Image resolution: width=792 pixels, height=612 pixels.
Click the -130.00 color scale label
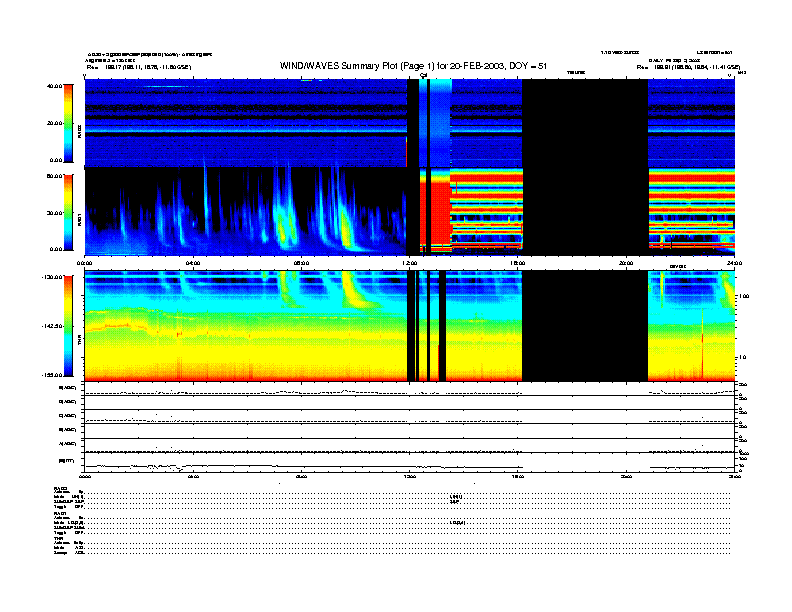click(x=53, y=277)
